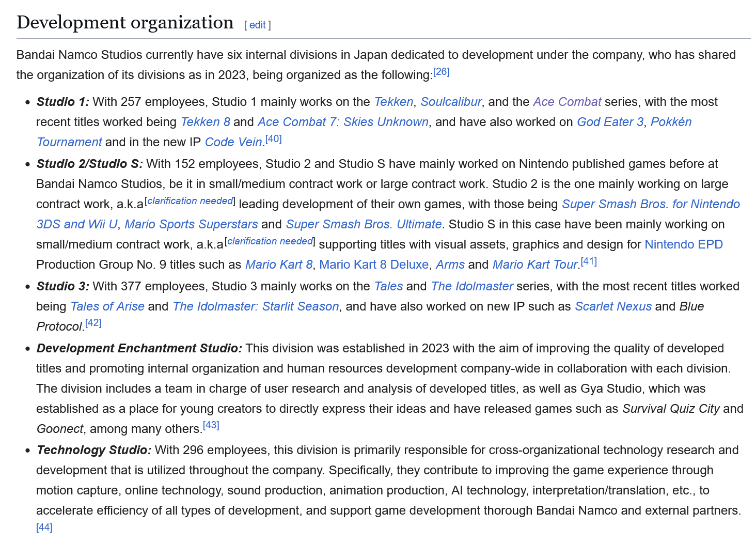Click clarification needed before 'leading development'
This screenshot has width=756, height=543.
point(190,201)
